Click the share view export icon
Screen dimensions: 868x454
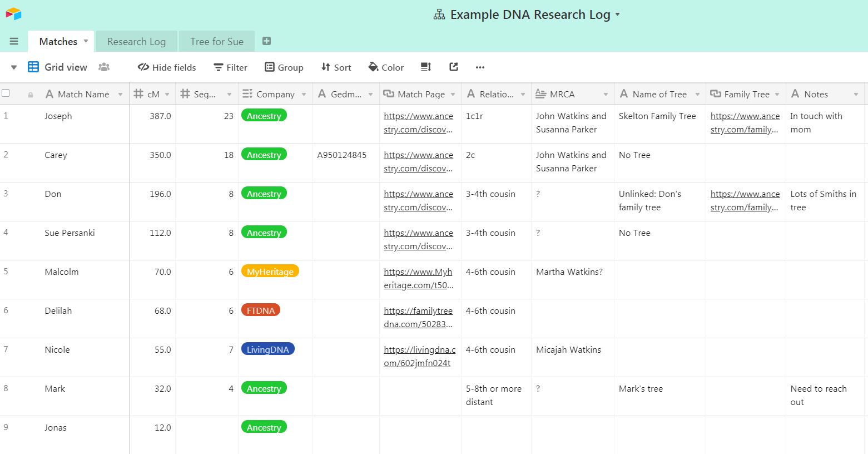[454, 67]
